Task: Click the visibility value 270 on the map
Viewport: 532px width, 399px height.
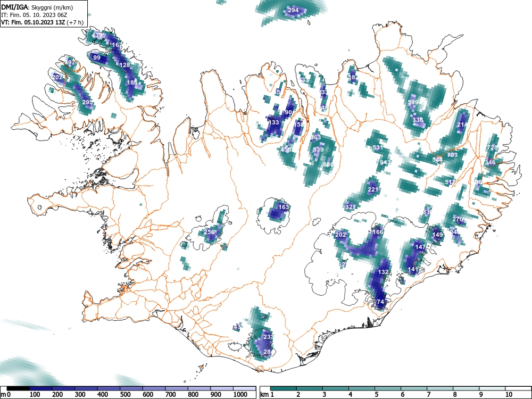Action: [x=458, y=219]
